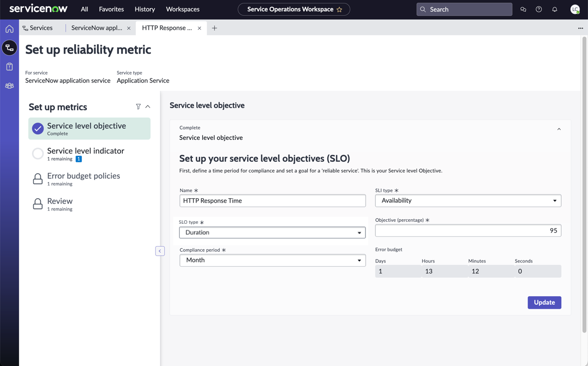This screenshot has width=588, height=366.
Task: Open the History menu
Action: point(145,9)
